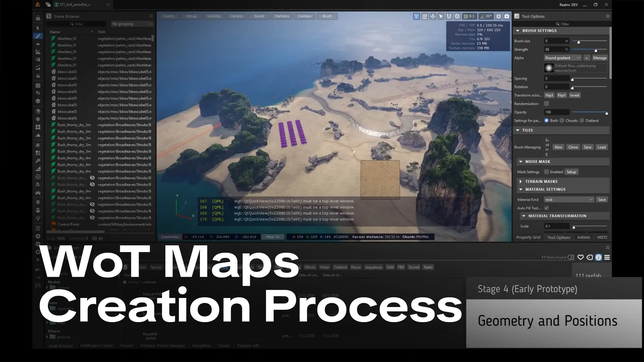
Task: Click the heart favorites icon in asset browser
Action: coord(581,257)
